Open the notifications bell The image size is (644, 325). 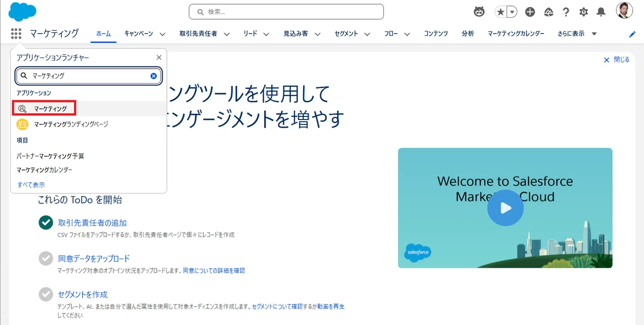601,12
